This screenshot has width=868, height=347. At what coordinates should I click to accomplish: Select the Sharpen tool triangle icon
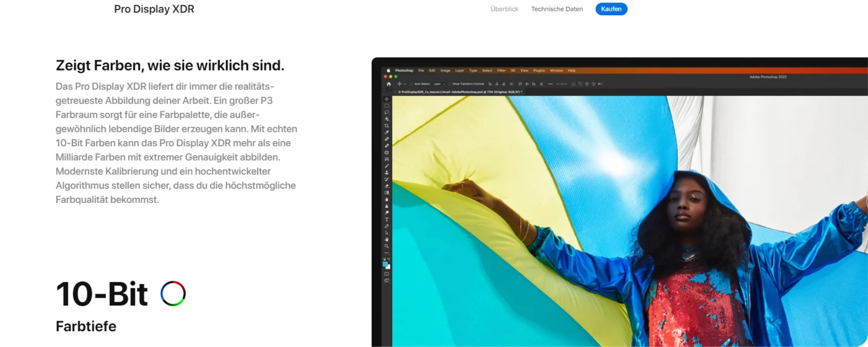386,206
